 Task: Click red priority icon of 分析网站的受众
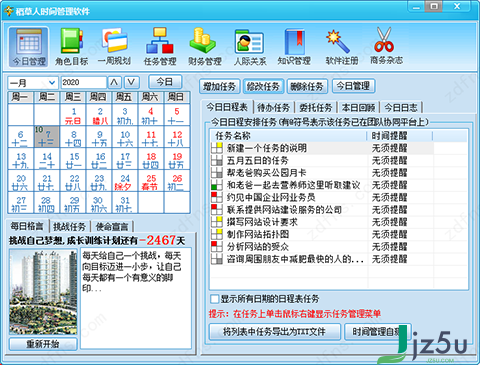(x=217, y=247)
